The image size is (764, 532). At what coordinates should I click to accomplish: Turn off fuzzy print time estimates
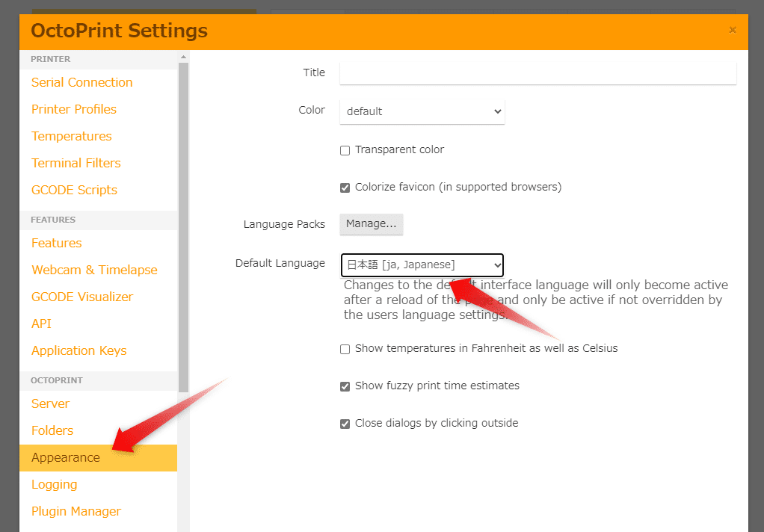[345, 386]
